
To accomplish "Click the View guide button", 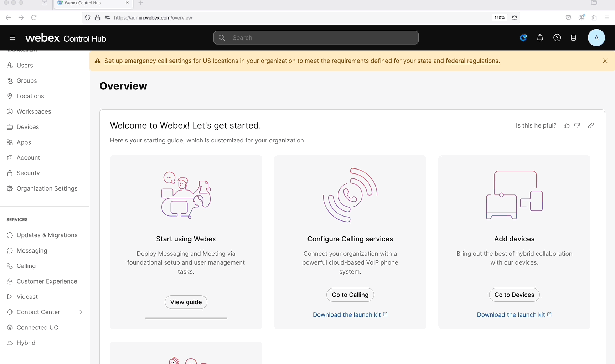I will coord(186,302).
